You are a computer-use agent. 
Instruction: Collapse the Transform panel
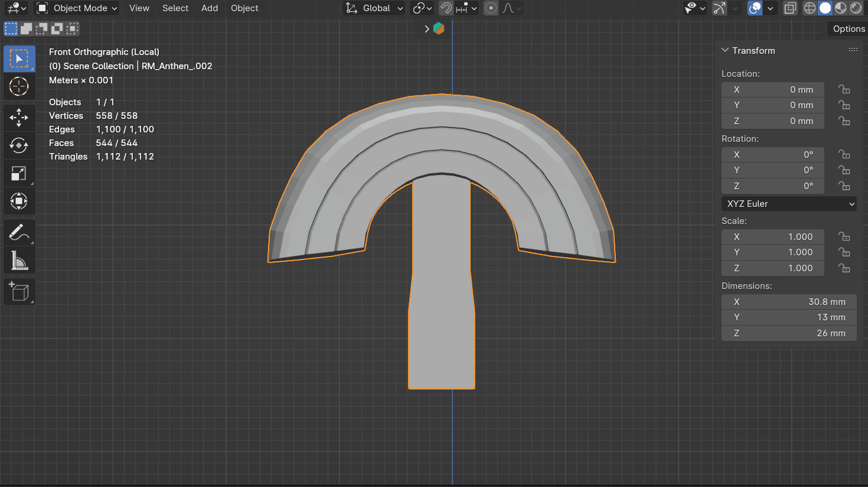click(725, 50)
